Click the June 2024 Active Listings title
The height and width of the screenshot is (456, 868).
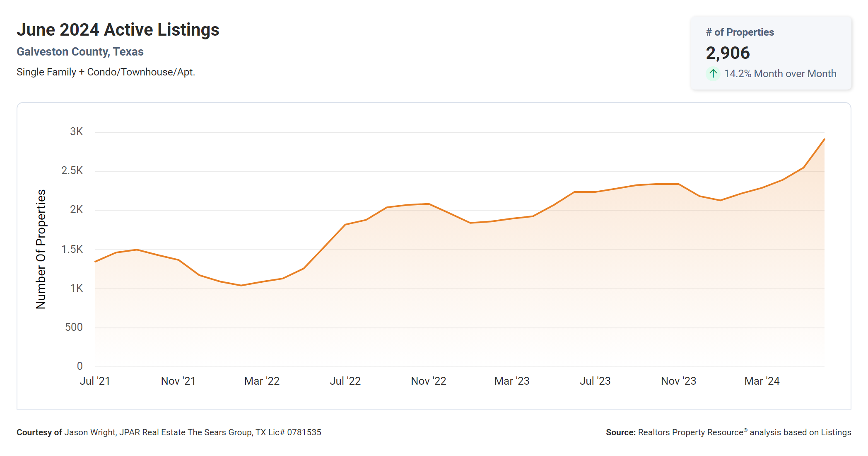(x=118, y=30)
